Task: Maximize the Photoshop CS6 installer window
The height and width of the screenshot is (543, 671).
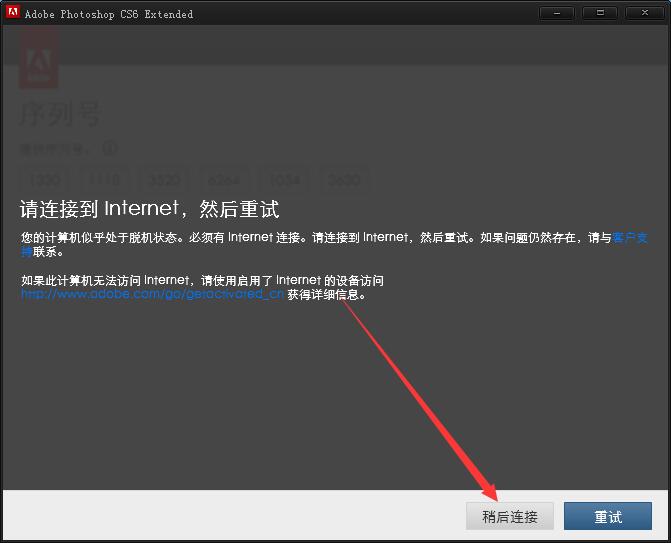Action: click(600, 13)
